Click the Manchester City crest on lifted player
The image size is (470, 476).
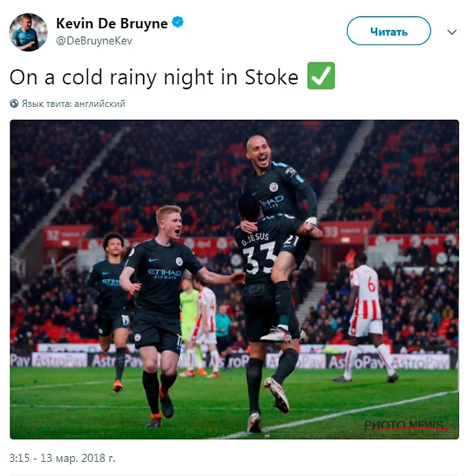click(274, 187)
